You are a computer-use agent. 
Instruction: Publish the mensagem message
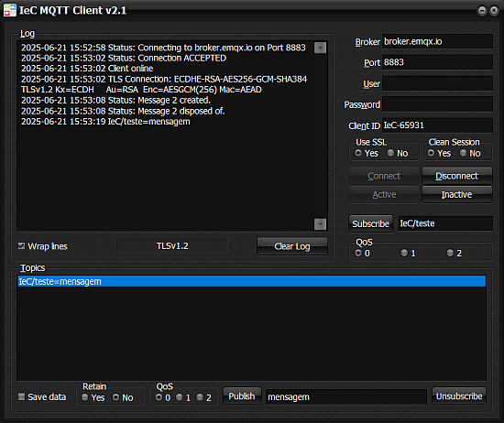coord(242,396)
